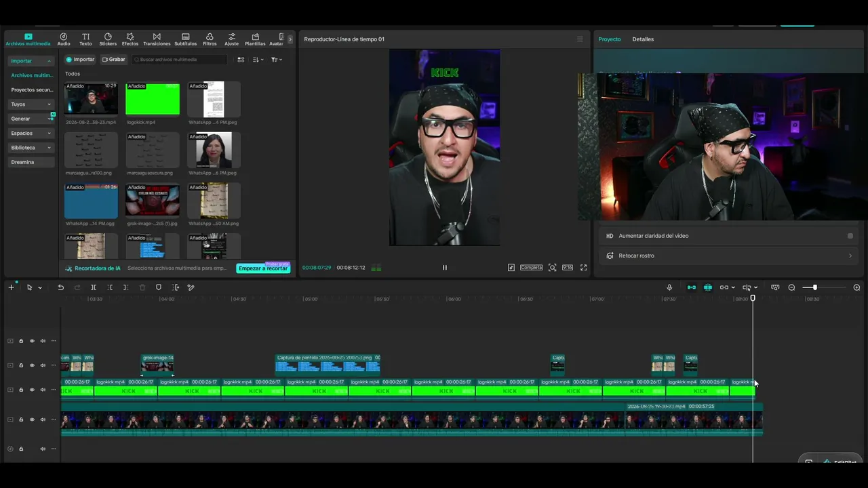Click the scan-frame icon beside Completa
868x488 pixels.
tap(552, 268)
